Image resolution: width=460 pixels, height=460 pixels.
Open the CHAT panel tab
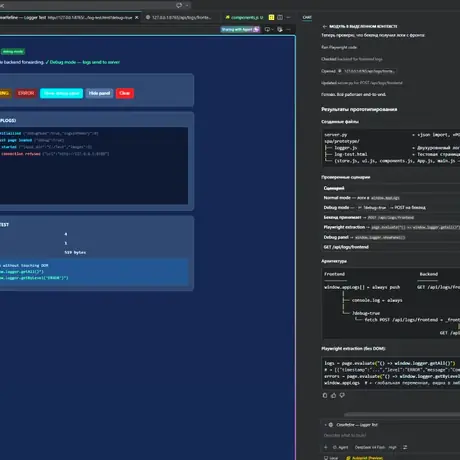point(307,17)
